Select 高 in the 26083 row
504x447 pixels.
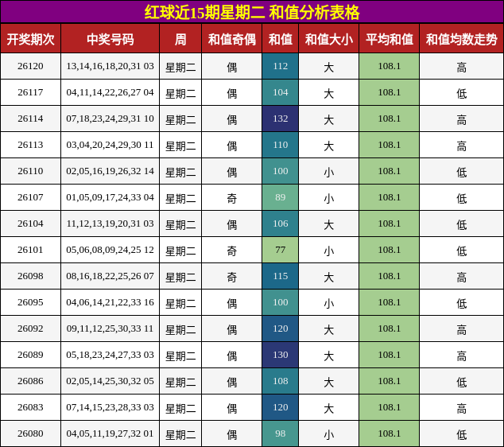click(x=462, y=409)
